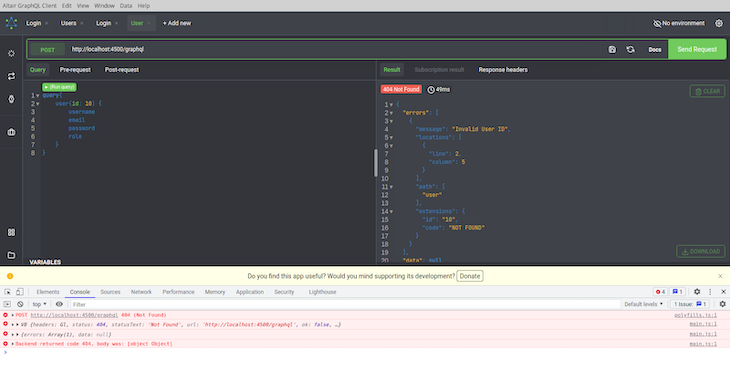Open the DevTools Elements tab

tap(48, 292)
